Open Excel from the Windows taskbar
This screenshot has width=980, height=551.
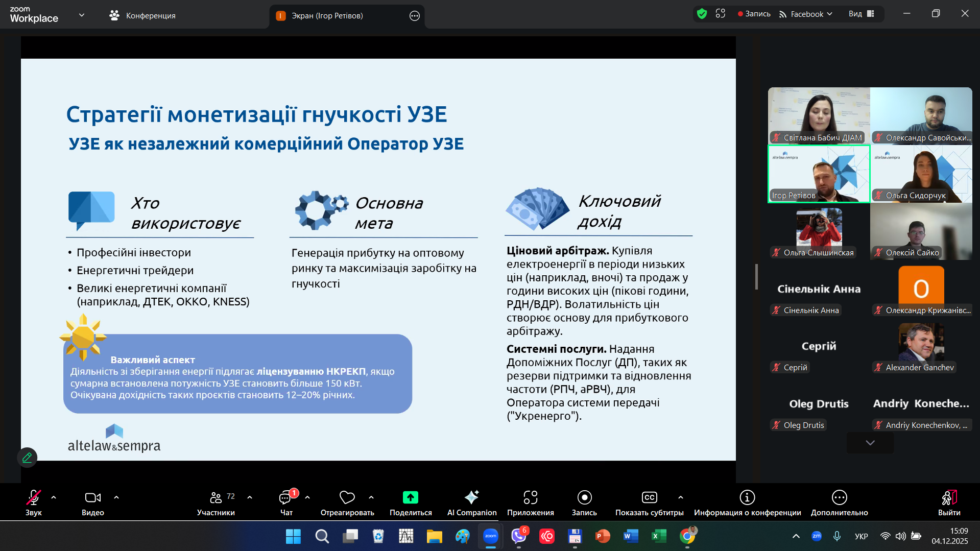(x=658, y=536)
